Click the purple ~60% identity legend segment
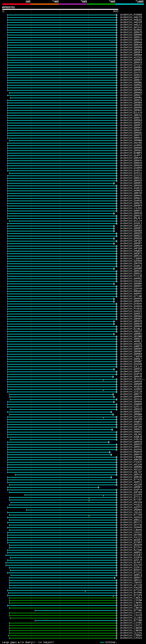 [73, 4]
